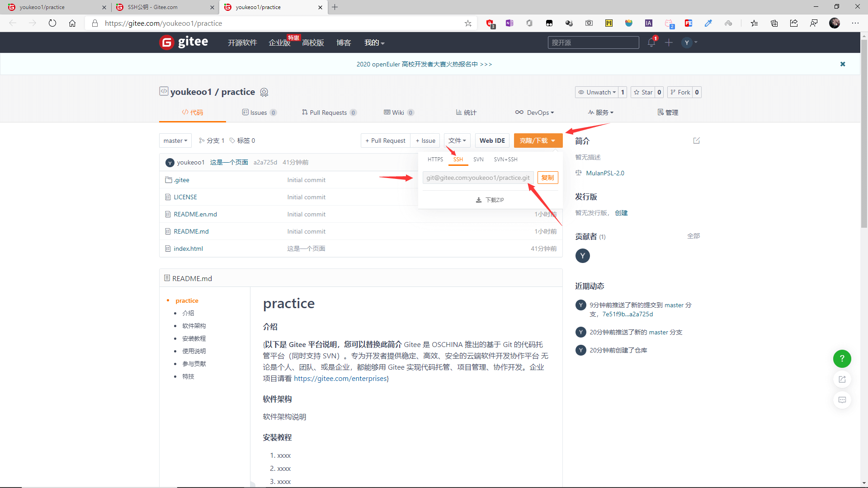
Task: Click the page vertical scrollbar
Action: pyautogui.click(x=863, y=134)
